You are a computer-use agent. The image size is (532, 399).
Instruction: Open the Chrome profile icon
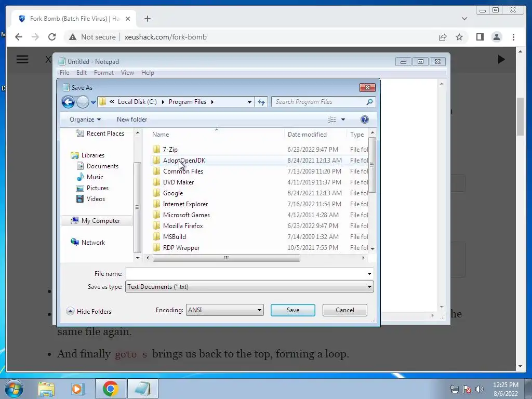click(496, 37)
